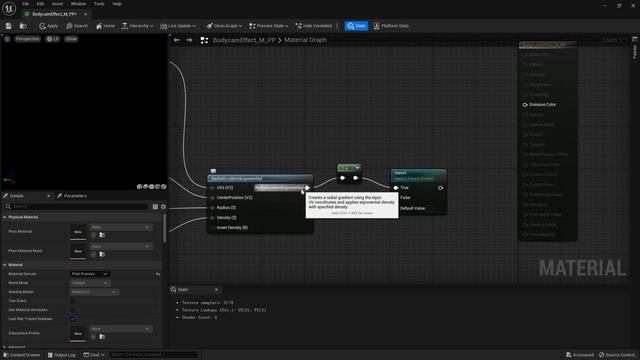Toggle Hide Unrelated nodes
The height and width of the screenshot is (360, 640).
coord(313,26)
